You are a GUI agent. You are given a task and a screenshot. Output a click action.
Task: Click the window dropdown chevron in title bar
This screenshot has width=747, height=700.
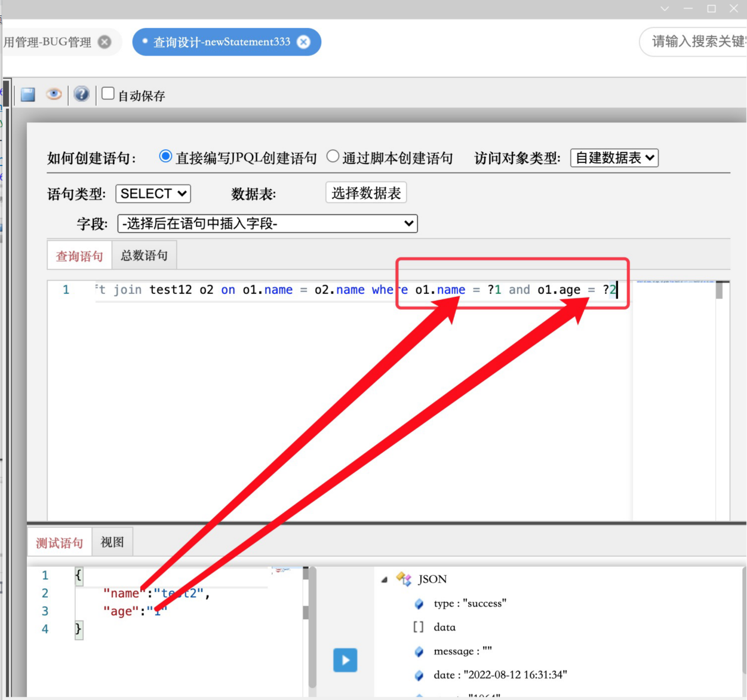[665, 9]
